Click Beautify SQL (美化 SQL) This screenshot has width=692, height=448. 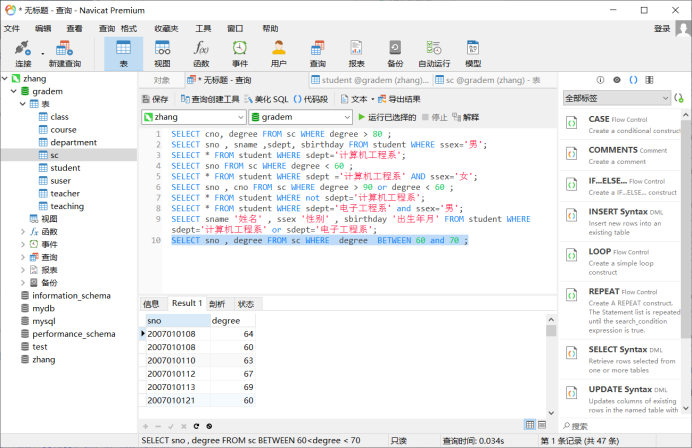pos(267,99)
